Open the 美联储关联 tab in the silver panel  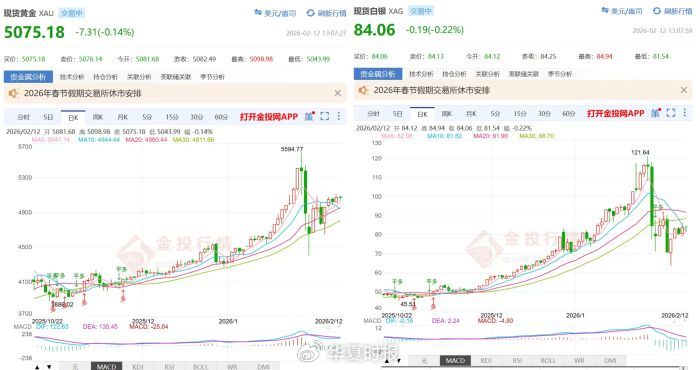[524, 74]
